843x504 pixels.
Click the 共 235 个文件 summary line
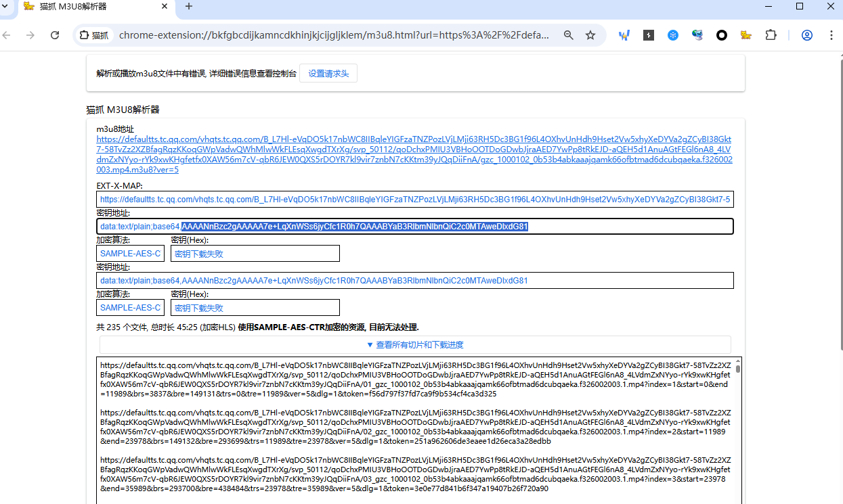(x=257, y=327)
